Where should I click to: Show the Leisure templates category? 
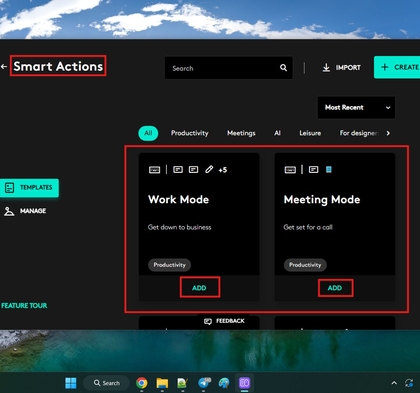tap(310, 133)
